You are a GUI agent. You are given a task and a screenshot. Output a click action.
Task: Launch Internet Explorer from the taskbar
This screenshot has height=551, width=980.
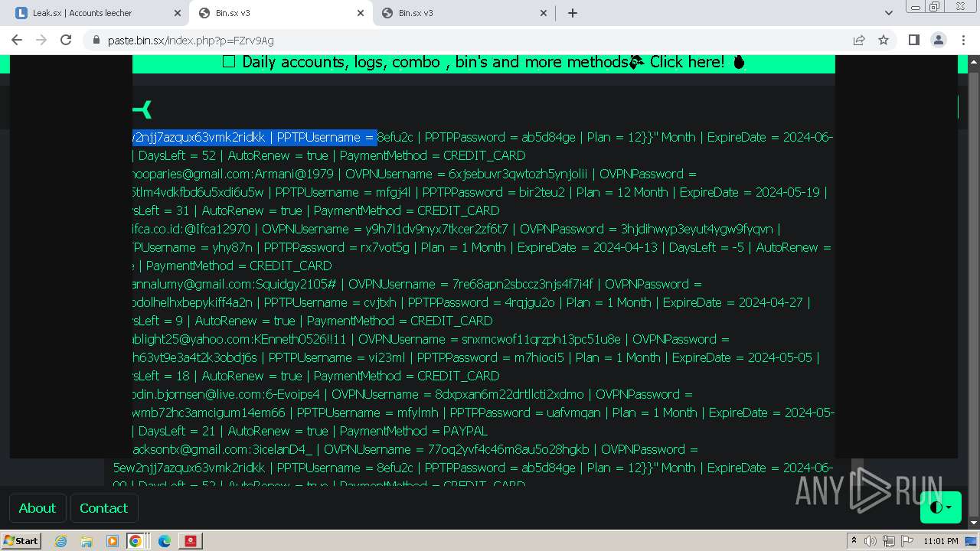61,541
